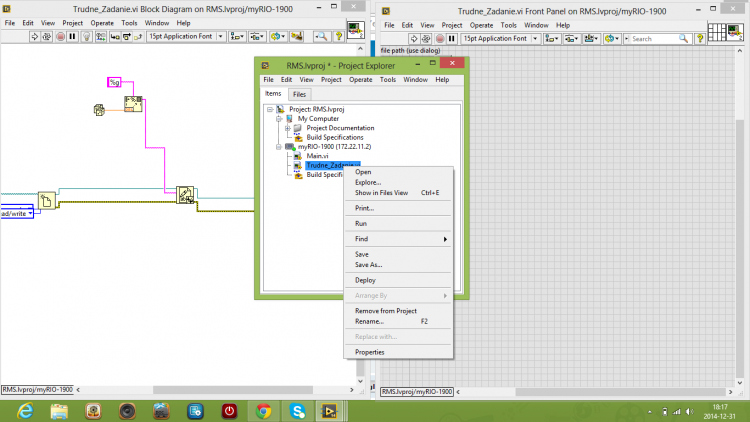This screenshot has height=422, width=750.
Task: Click the connector pane grid icon
Action: coord(717,32)
